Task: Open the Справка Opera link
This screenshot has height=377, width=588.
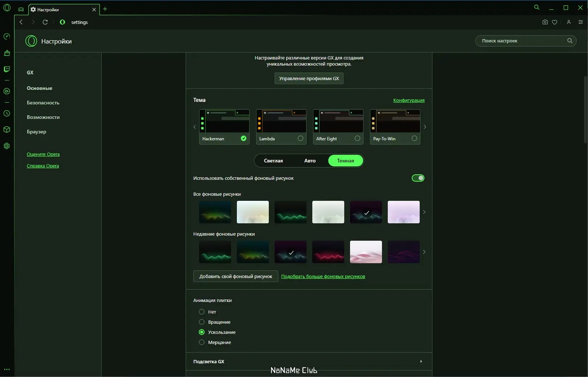Action: click(43, 166)
